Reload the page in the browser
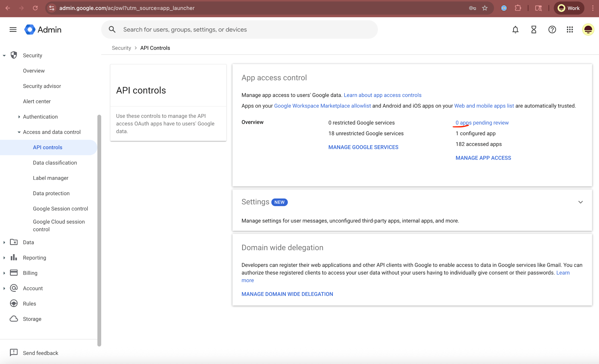This screenshot has width=599, height=364. click(x=35, y=8)
